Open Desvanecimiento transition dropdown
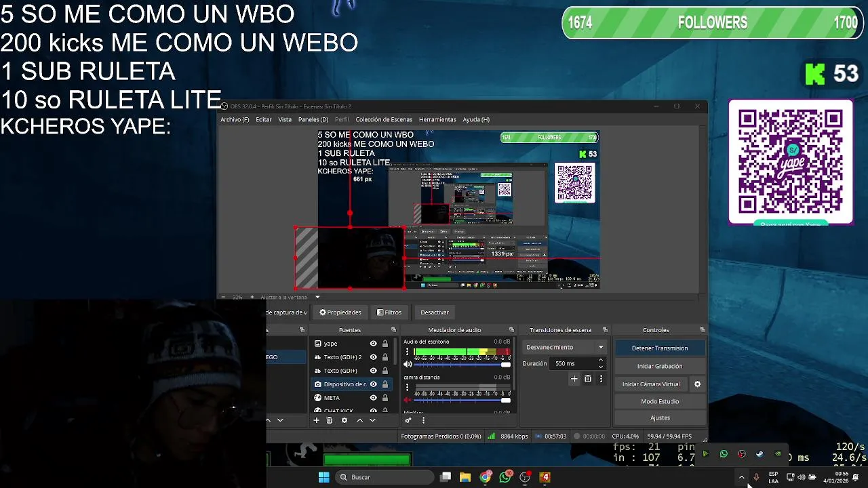The width and height of the screenshot is (868, 488). pyautogui.click(x=565, y=347)
